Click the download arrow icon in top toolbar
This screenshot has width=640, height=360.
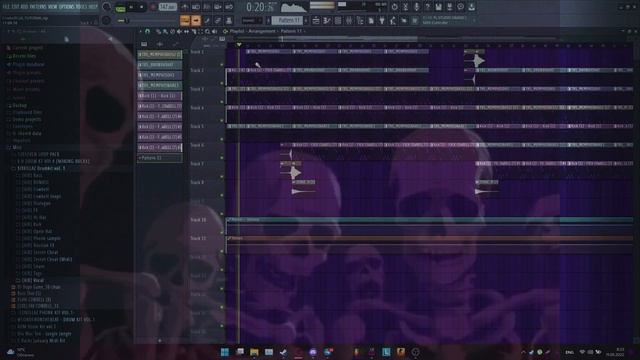(471, 7)
